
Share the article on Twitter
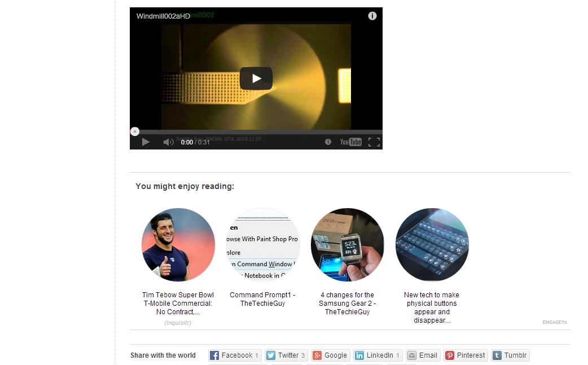point(286,355)
